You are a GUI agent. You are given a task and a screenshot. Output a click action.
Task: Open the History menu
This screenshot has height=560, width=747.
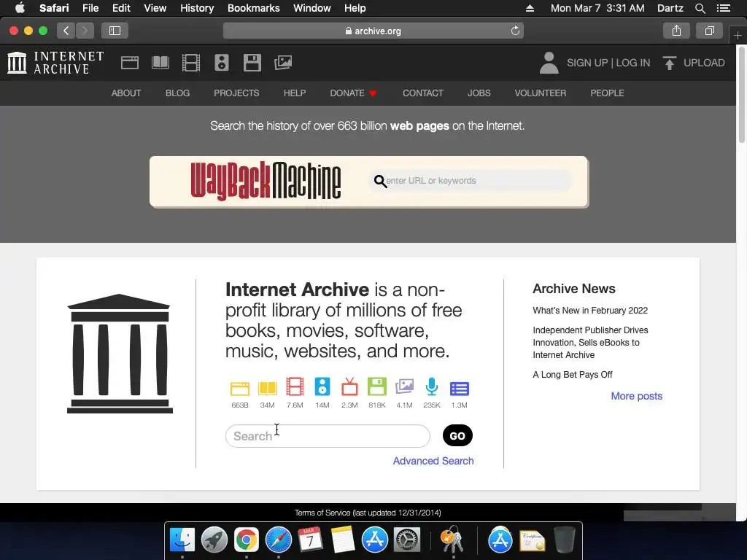[197, 8]
